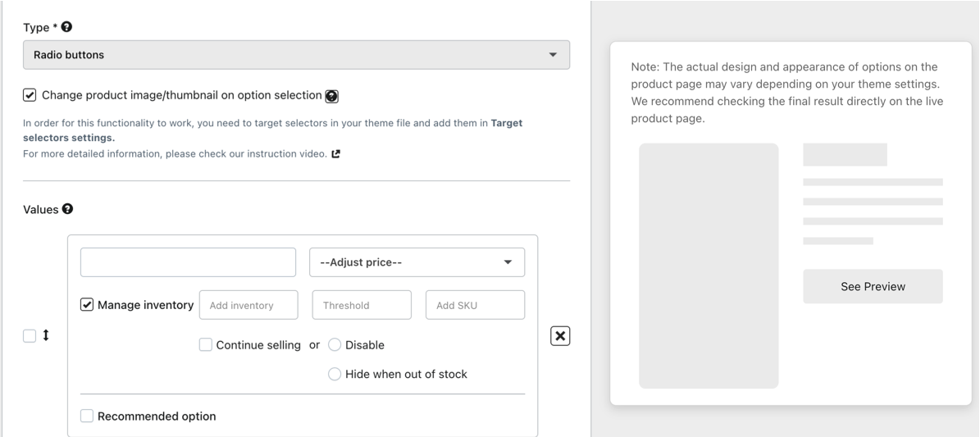Click the help icon next to Type
980x437 pixels.
(x=66, y=28)
